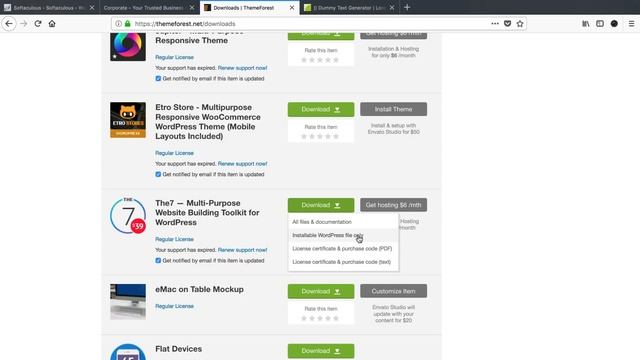Click Get hosting $6/mth for The7

coord(393,205)
